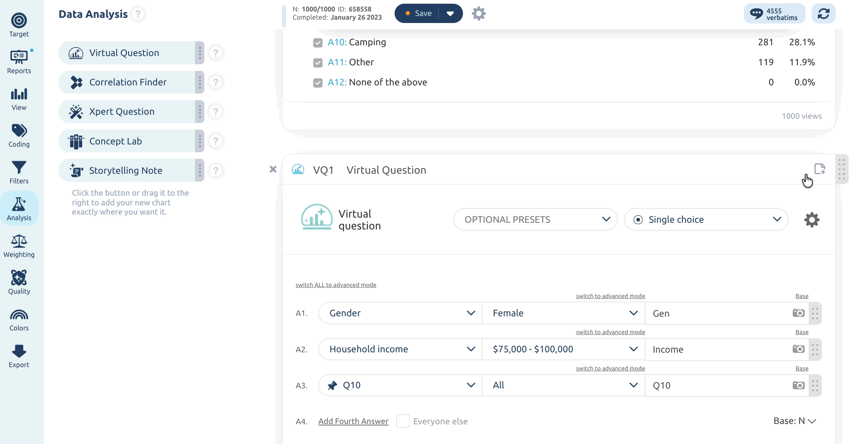
Task: Open the 4555 verbatims button
Action: [774, 14]
